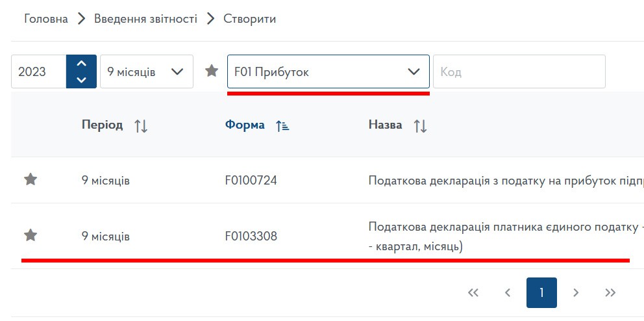Image resolution: width=644 pixels, height=321 pixels.
Task: Open the 9 місяців period dropdown
Action: click(x=147, y=71)
